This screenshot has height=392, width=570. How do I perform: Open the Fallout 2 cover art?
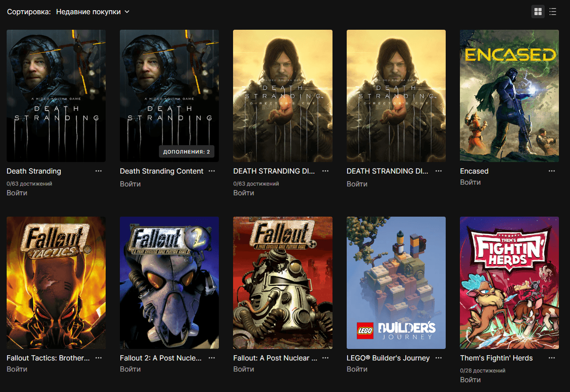pos(169,283)
